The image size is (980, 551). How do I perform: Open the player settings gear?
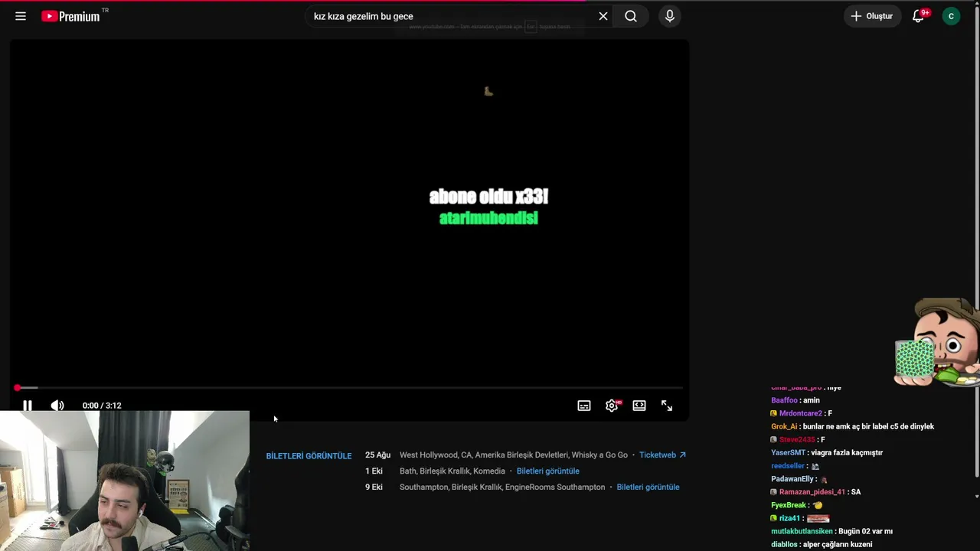click(612, 406)
